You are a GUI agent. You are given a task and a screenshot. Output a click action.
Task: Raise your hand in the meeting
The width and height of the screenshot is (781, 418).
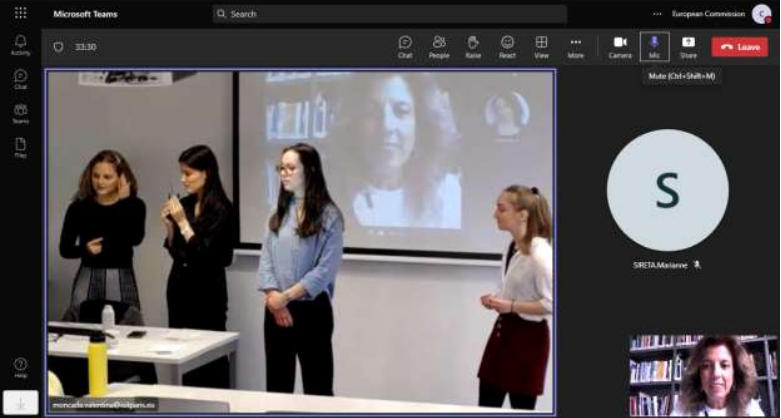point(473,46)
